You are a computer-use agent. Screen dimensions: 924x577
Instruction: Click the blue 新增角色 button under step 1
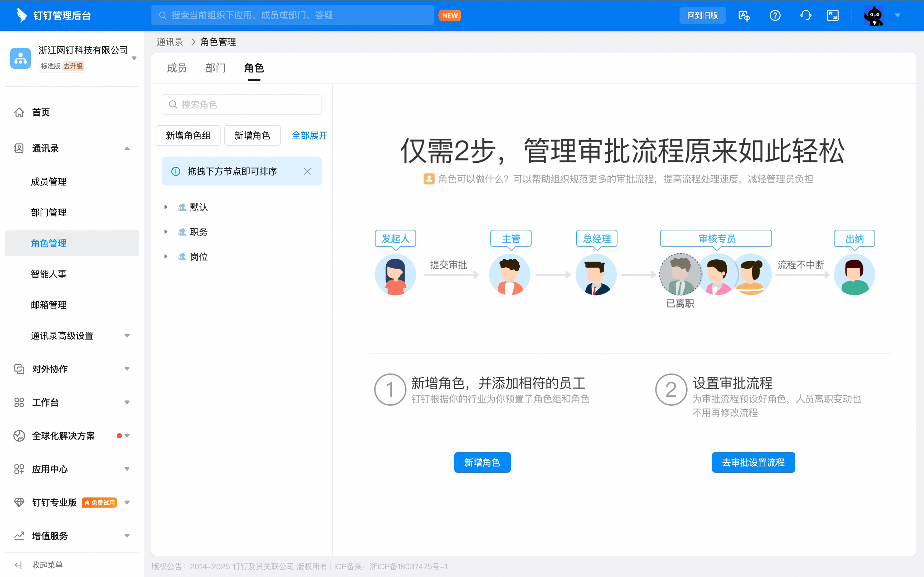(x=482, y=462)
